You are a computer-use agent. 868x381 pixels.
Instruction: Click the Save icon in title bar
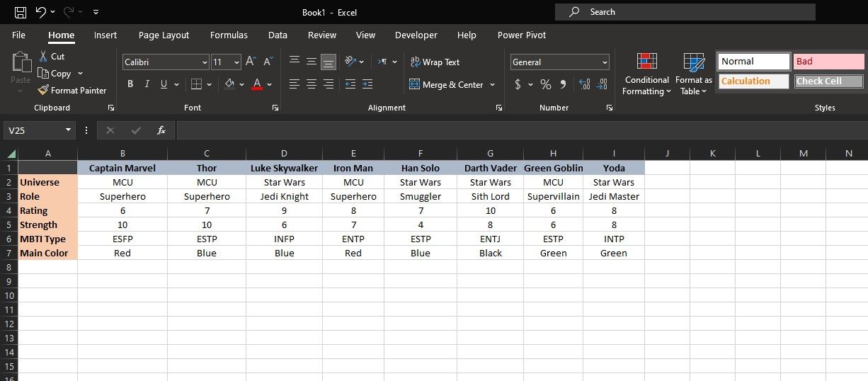(21, 12)
